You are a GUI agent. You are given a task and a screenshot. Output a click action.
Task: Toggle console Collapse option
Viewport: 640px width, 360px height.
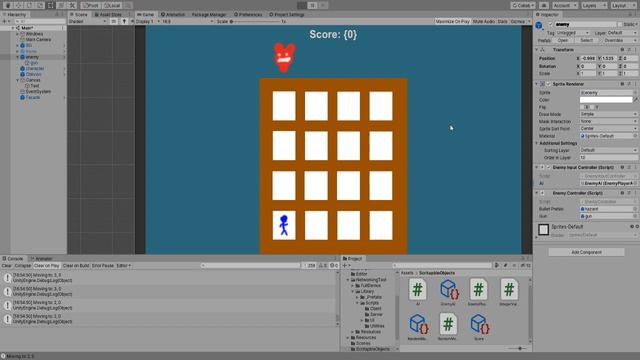click(x=23, y=266)
